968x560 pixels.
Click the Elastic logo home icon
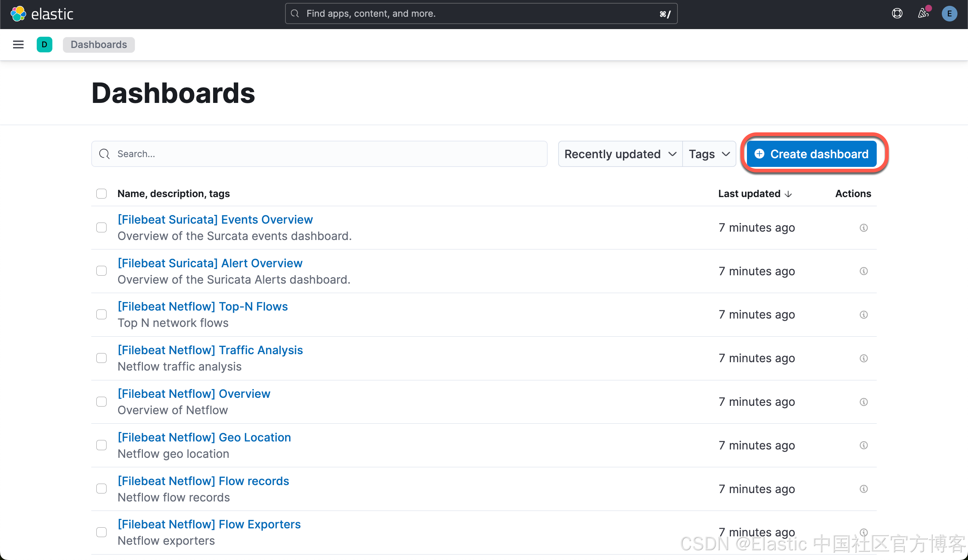pyautogui.click(x=18, y=14)
